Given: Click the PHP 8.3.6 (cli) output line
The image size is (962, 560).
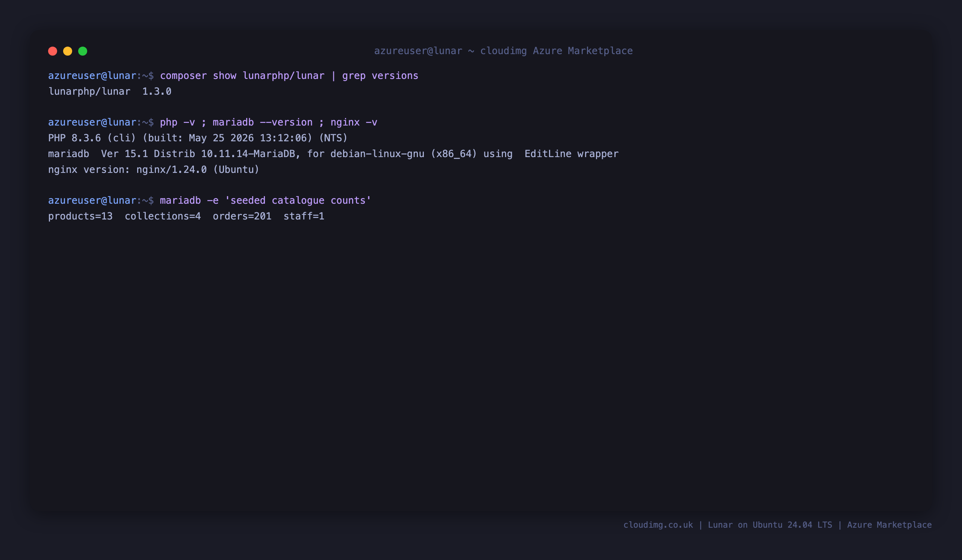Looking at the screenshot, I should click(198, 138).
